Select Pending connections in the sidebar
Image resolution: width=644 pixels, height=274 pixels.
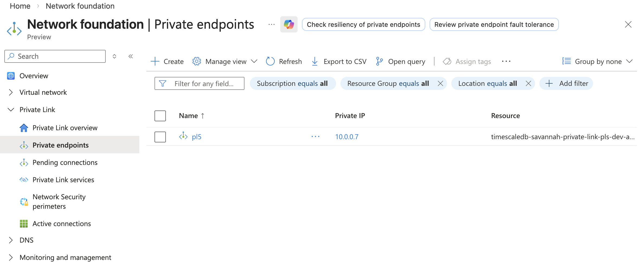point(65,162)
